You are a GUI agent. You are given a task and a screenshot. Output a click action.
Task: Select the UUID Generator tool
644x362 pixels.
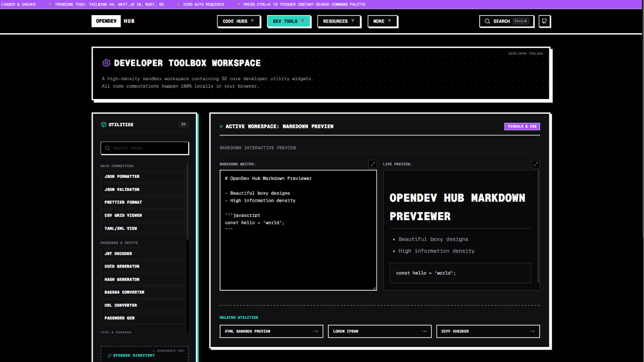[143, 266]
